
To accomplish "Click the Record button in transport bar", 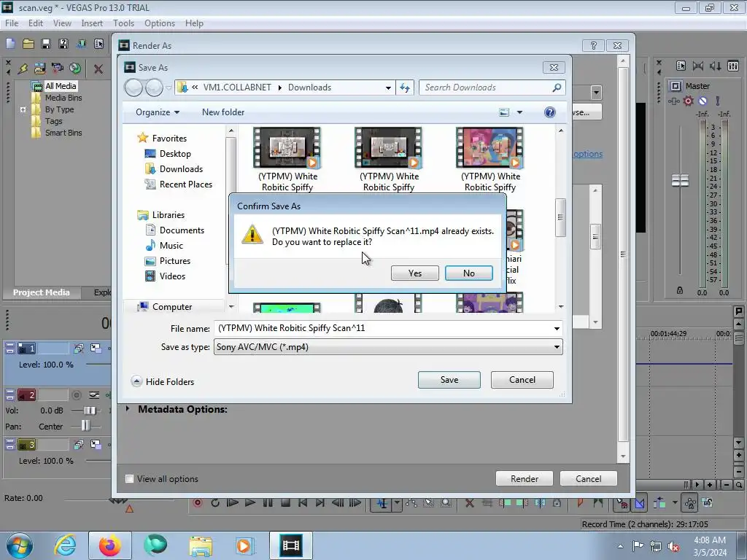I will (197, 503).
